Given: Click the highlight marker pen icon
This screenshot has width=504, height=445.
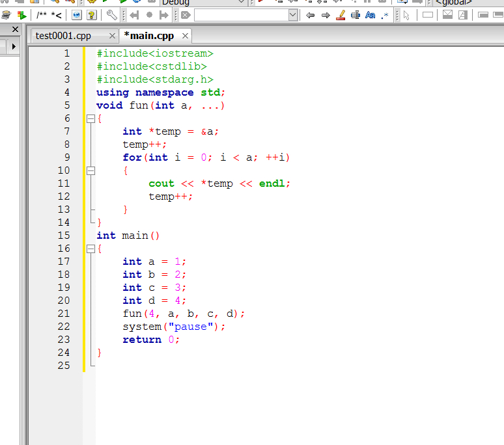Looking at the screenshot, I should click(341, 15).
